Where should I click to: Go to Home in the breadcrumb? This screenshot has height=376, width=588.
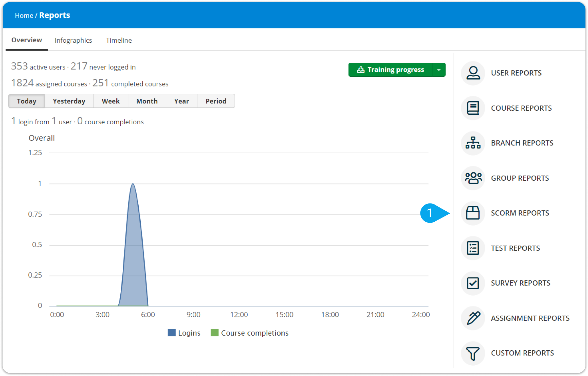click(x=24, y=15)
